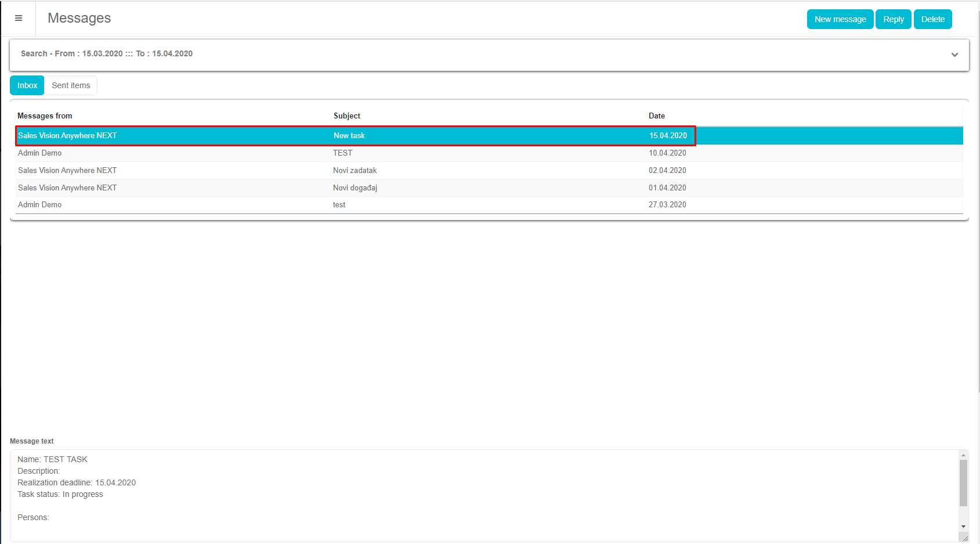
Task: Expand the Search date filter chevron
Action: tap(954, 55)
